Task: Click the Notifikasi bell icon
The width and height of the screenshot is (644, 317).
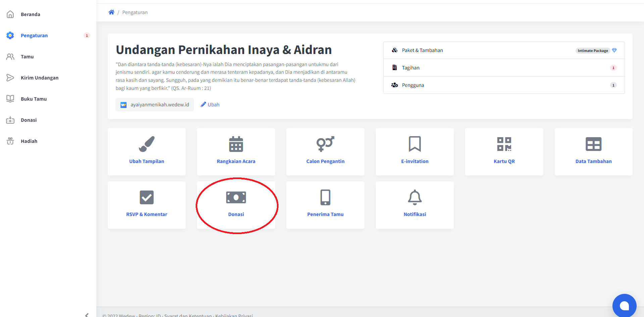Action: point(415,197)
